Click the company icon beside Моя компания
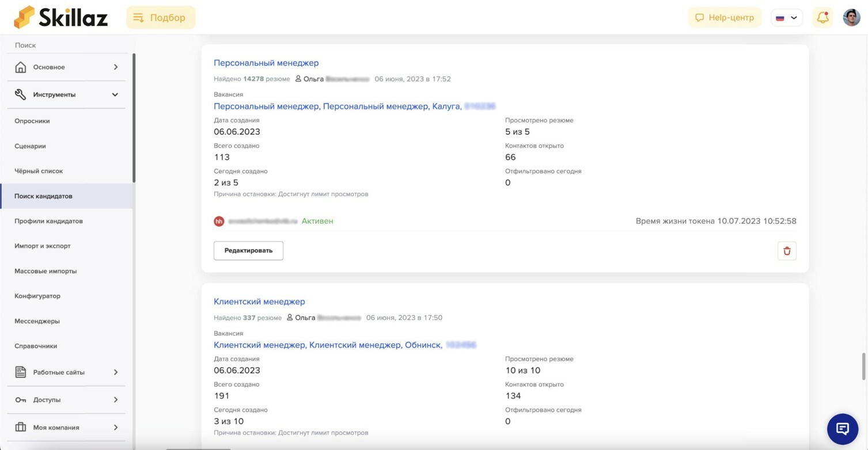This screenshot has height=450, width=868. [x=20, y=427]
